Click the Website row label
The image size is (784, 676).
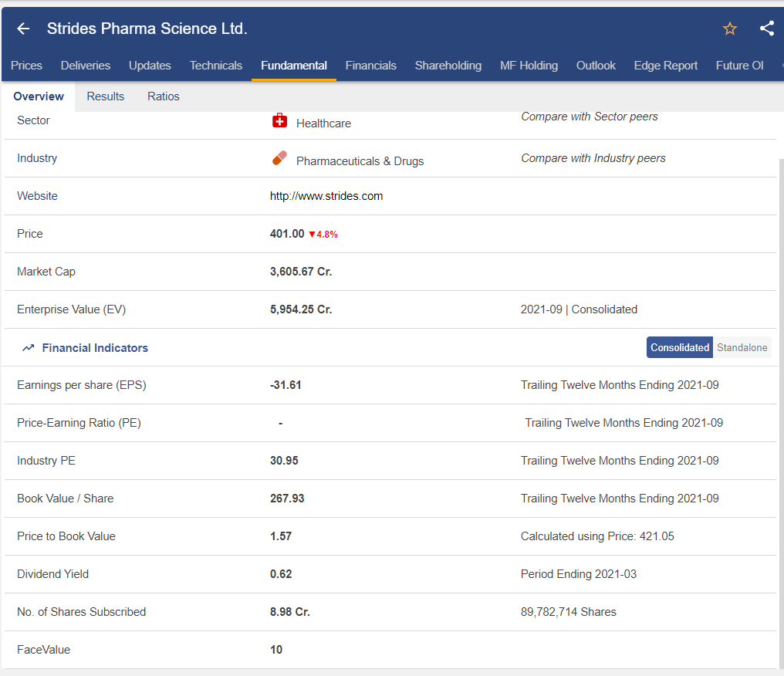(38, 196)
